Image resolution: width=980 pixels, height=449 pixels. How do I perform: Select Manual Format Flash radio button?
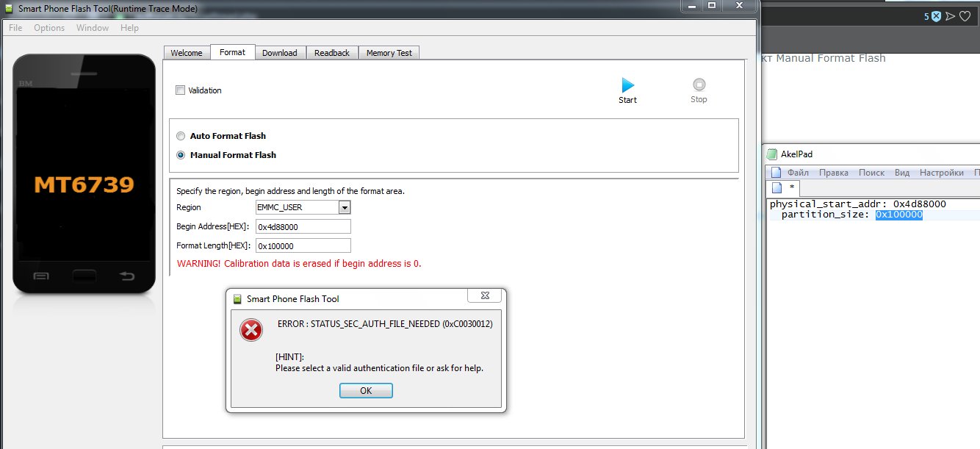[181, 155]
